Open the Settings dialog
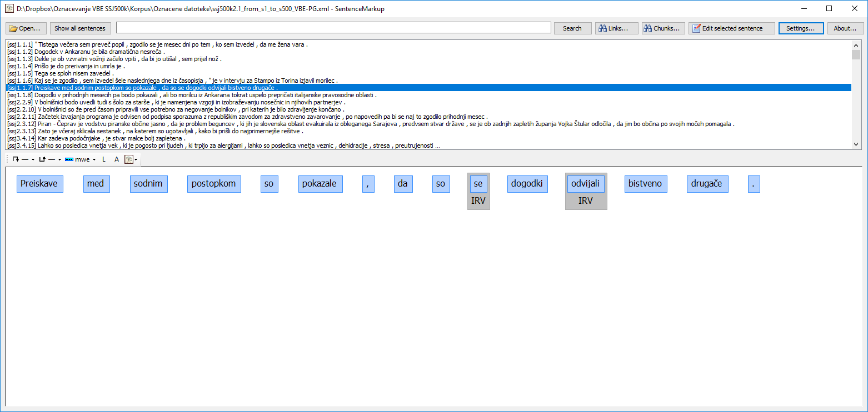 point(801,28)
